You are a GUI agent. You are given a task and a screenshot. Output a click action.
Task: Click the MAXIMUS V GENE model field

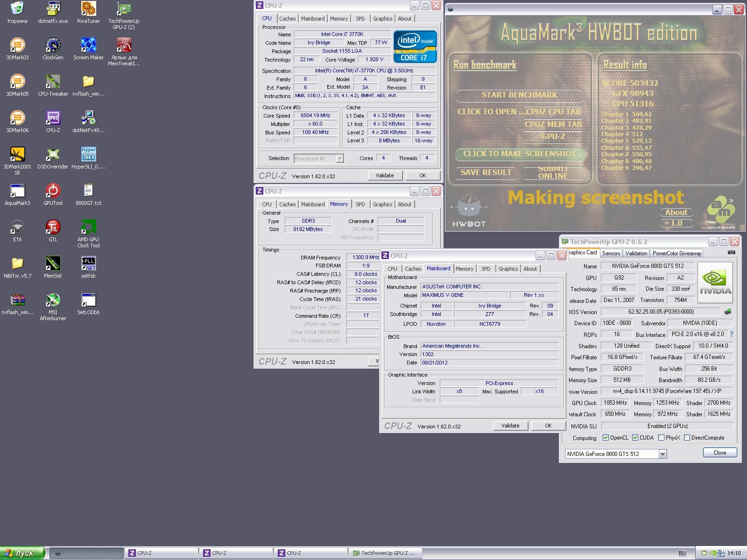point(465,295)
